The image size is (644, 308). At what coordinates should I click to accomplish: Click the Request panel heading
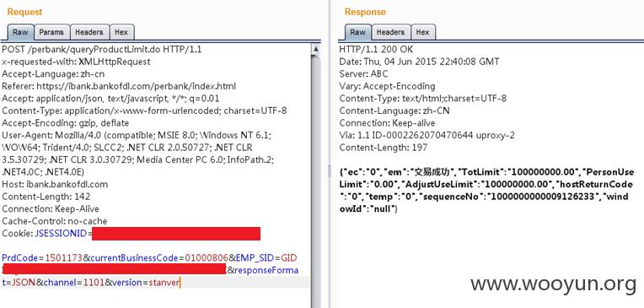(24, 12)
